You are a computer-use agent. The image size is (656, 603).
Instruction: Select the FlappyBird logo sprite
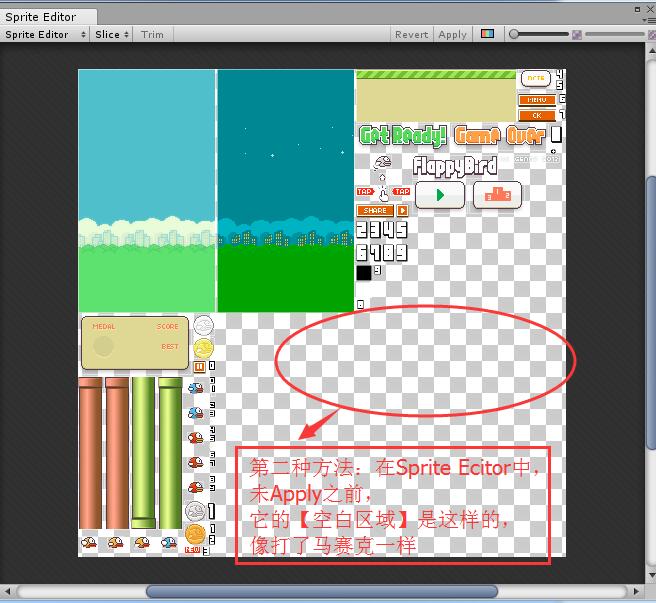pyautogui.click(x=455, y=166)
